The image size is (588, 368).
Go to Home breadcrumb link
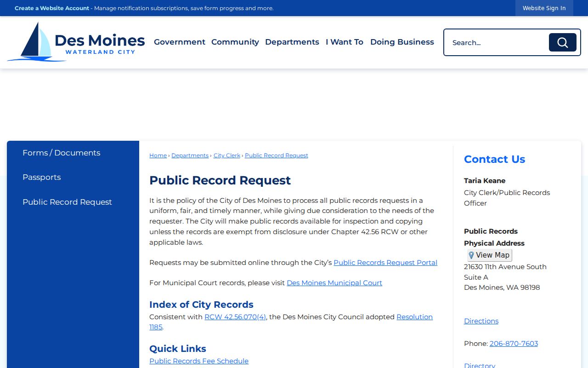click(x=158, y=155)
